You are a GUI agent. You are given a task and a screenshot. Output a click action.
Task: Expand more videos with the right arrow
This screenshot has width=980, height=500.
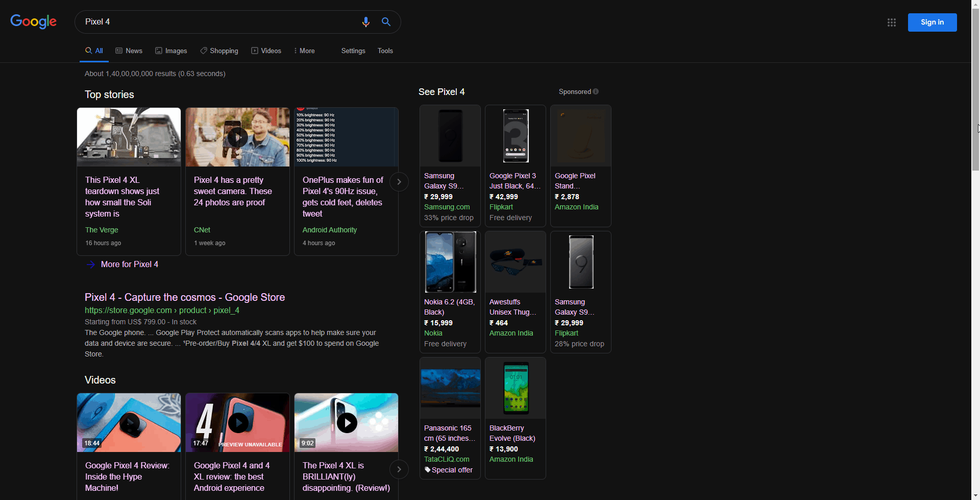(399, 469)
